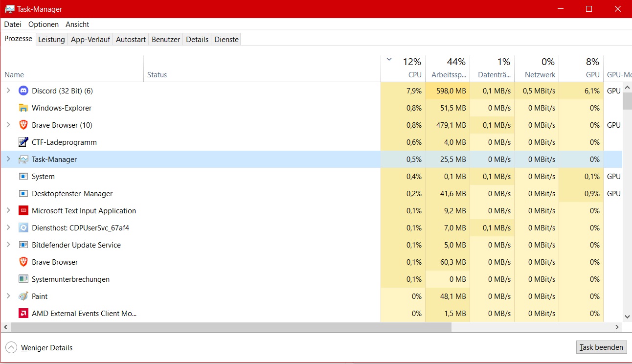Expand the Paint process row
Image resolution: width=632 pixels, height=364 pixels.
[8, 296]
